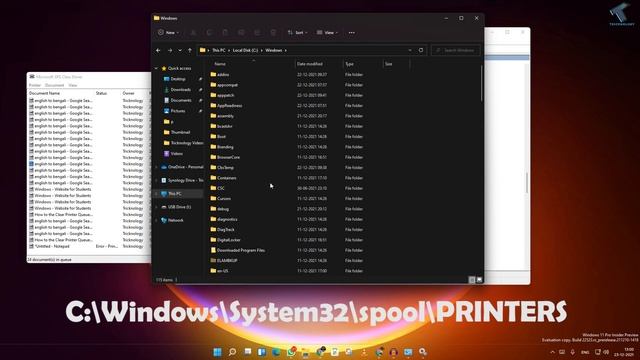This screenshot has height=360, width=640.
Task: Expand the USB Drive (I:) node
Action: [x=156, y=207]
